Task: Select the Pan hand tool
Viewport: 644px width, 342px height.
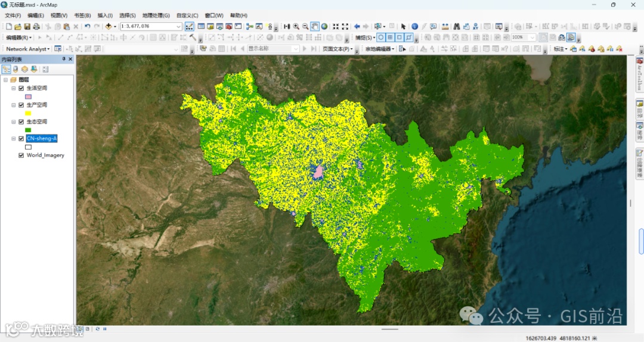Action: (315, 26)
